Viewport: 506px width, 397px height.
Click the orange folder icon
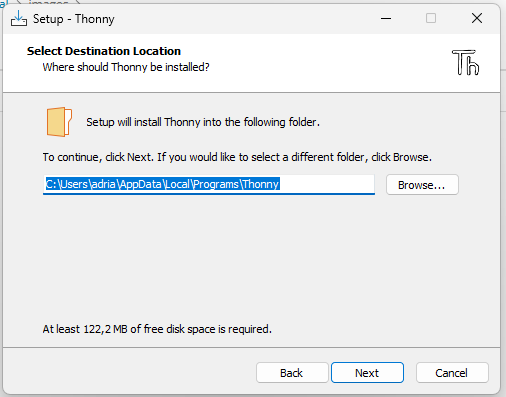[x=59, y=122]
